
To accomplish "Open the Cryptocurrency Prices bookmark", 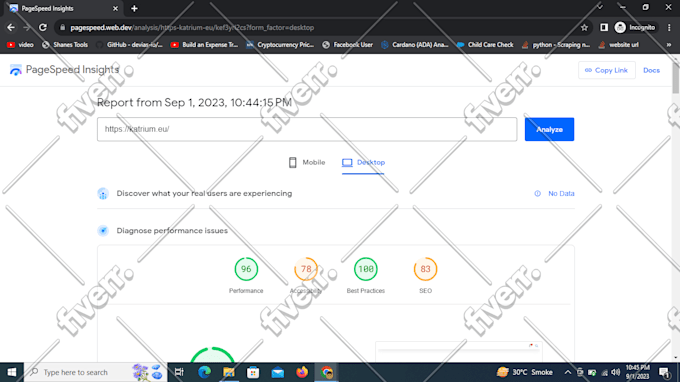I will (280, 45).
